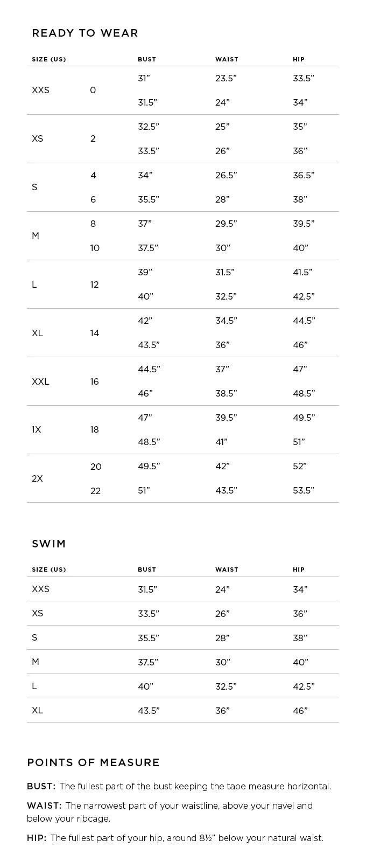Click the HIP definition in Points of Measure
Viewport: 366px width, 868px height.
coord(175,838)
